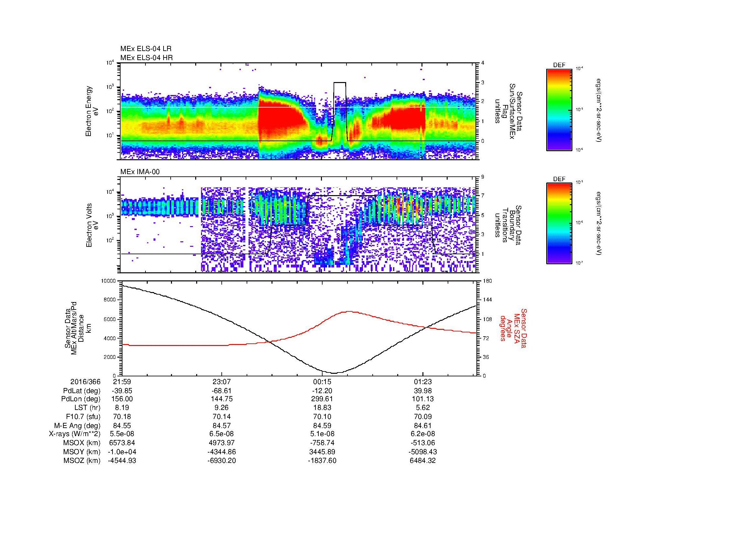Click the time tick '00:15'
Viewport: 756px width, 534px height.
[322, 382]
